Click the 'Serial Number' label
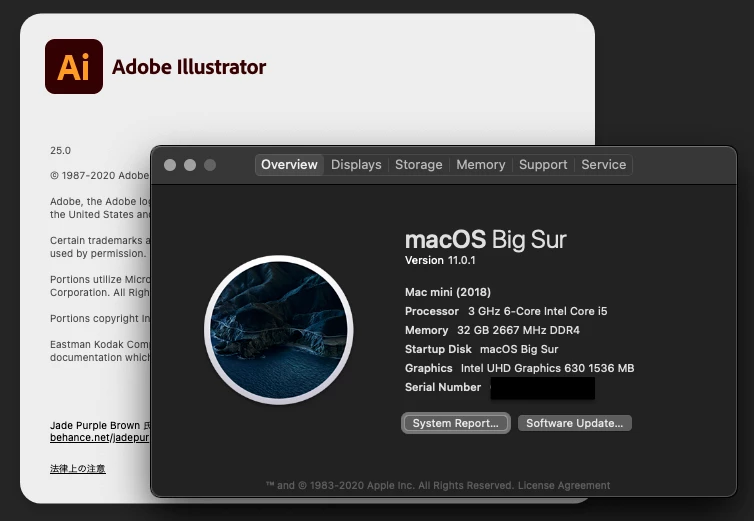This screenshot has height=521, width=754. 443,387
